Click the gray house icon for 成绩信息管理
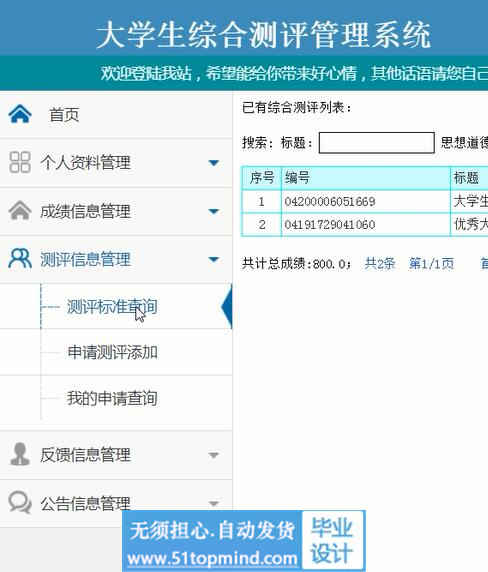This screenshot has height=572, width=488. (20, 210)
